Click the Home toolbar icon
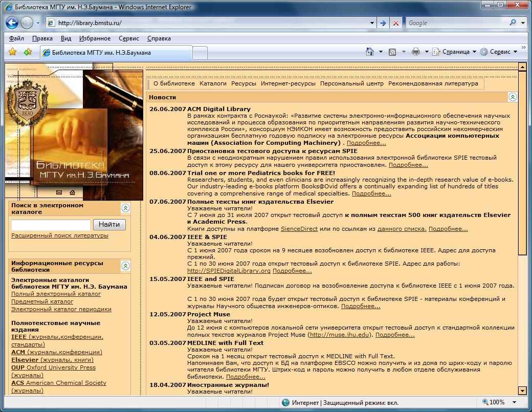The width and height of the screenshot is (532, 412). pyautogui.click(x=370, y=52)
